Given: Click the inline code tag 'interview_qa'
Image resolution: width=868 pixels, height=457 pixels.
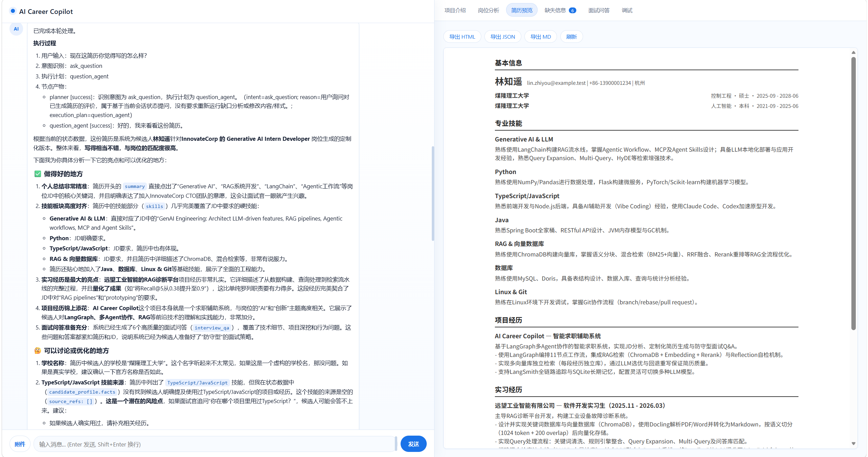Looking at the screenshot, I should [212, 328].
